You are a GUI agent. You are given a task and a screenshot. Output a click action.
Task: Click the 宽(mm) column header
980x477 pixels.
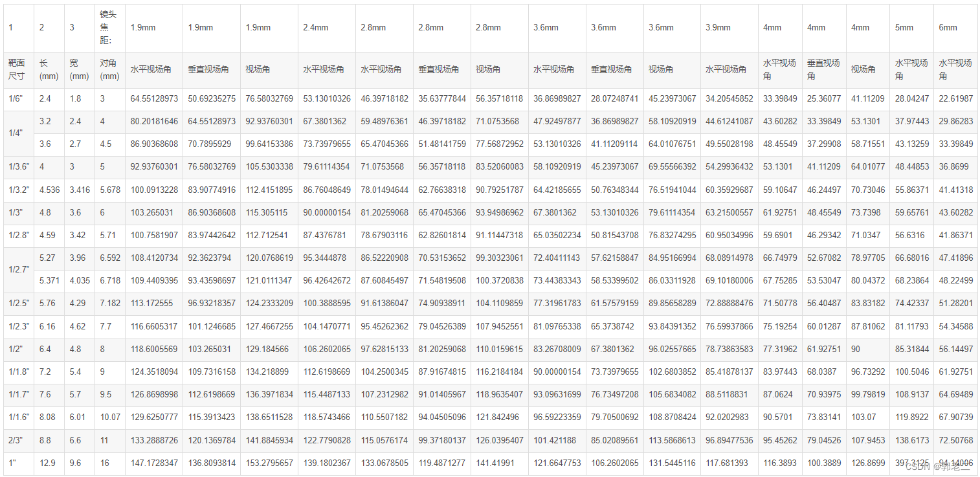tap(79, 69)
